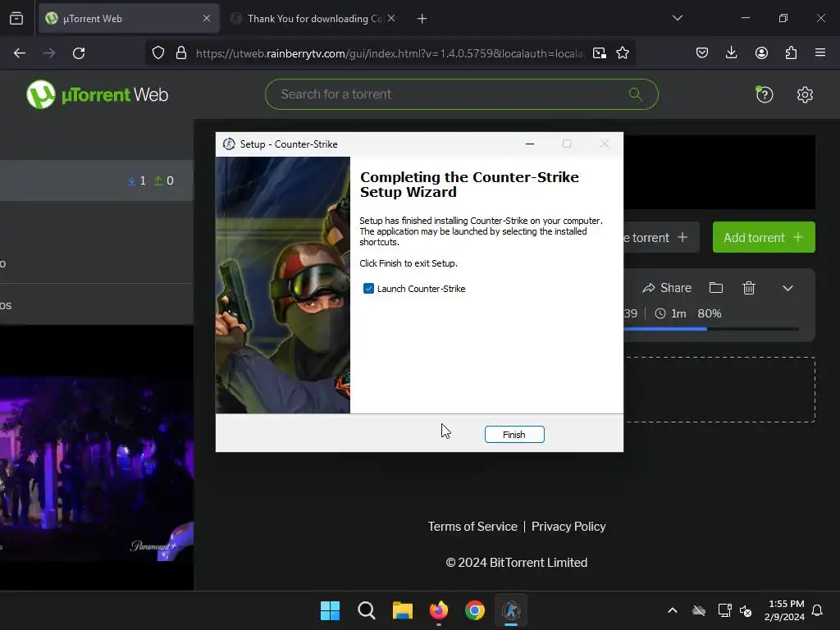
Task: Click the browser address bar URL
Action: pyautogui.click(x=390, y=53)
